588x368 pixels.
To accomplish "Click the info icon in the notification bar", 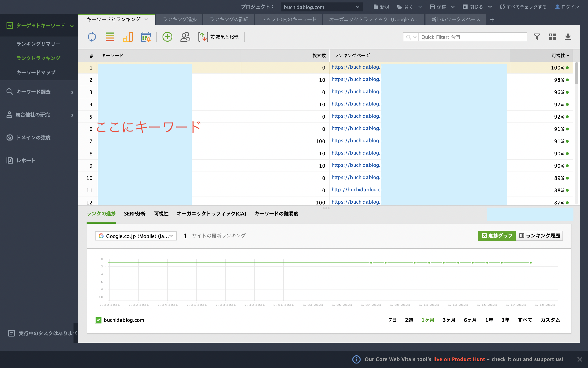I will [356, 359].
